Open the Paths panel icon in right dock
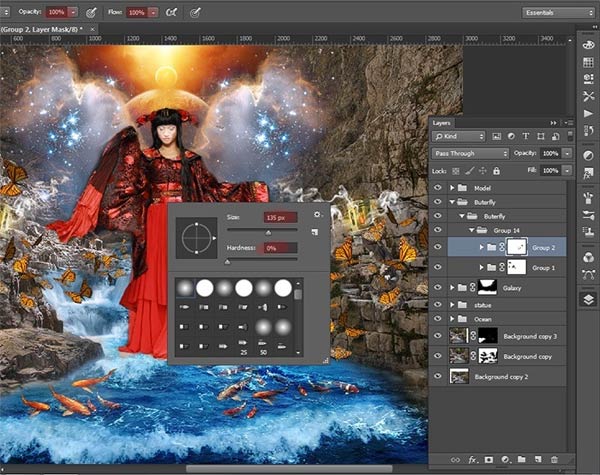 pos(588,274)
